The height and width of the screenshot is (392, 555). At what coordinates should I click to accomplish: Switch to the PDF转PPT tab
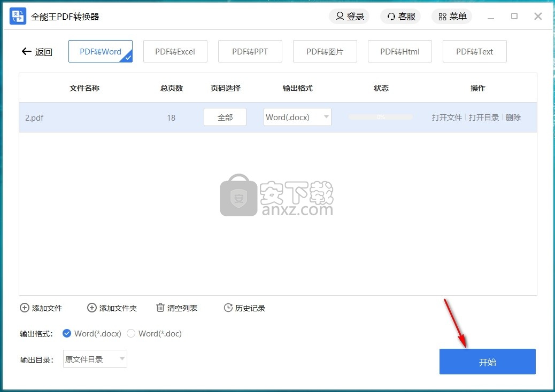(250, 52)
